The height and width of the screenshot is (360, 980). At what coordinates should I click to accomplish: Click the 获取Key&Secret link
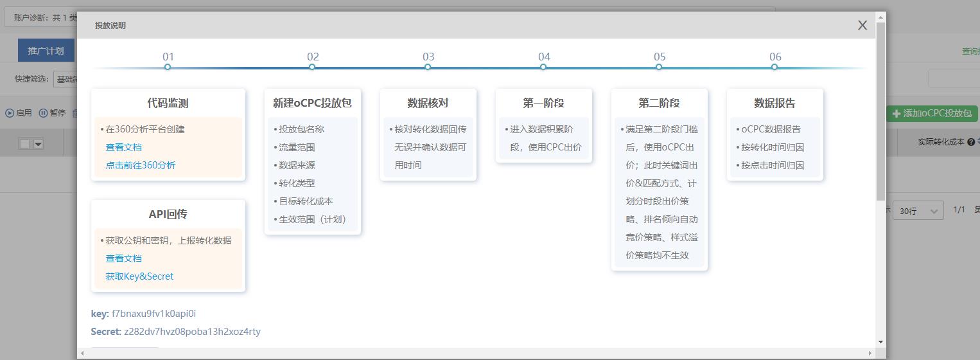(139, 276)
